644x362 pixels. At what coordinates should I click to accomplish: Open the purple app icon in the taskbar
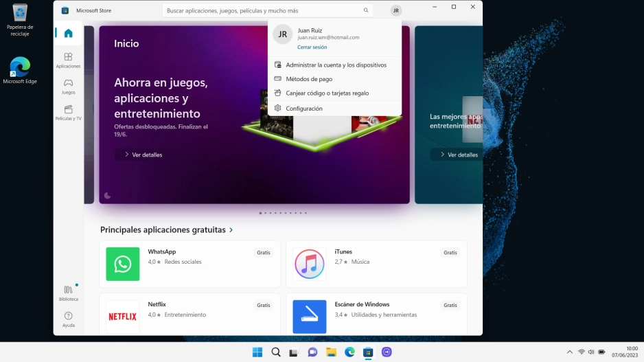pyautogui.click(x=387, y=352)
